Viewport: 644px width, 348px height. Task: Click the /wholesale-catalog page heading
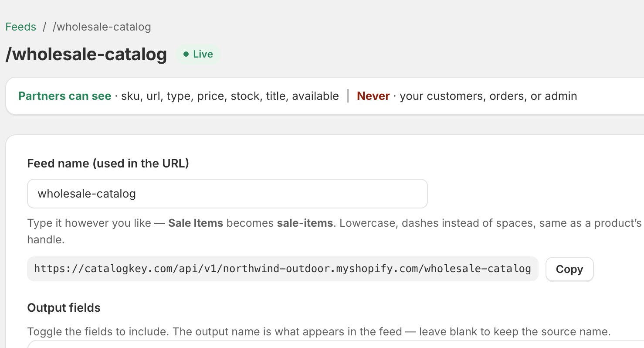coord(86,55)
